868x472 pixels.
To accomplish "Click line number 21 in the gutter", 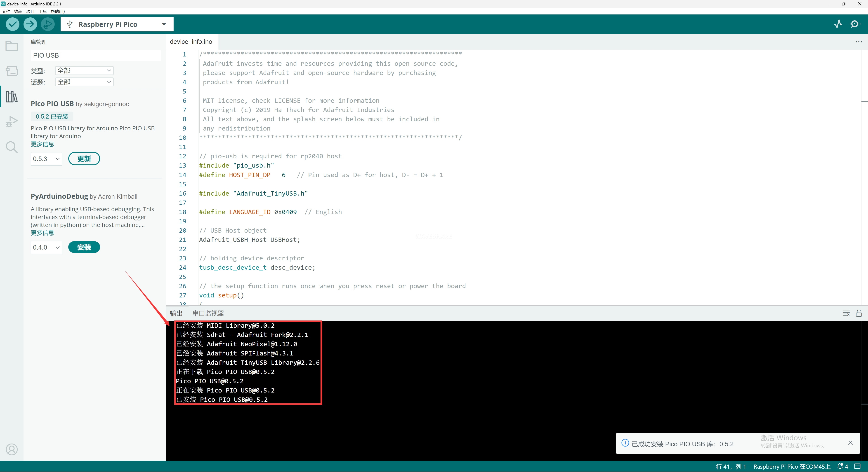I will tap(182, 240).
